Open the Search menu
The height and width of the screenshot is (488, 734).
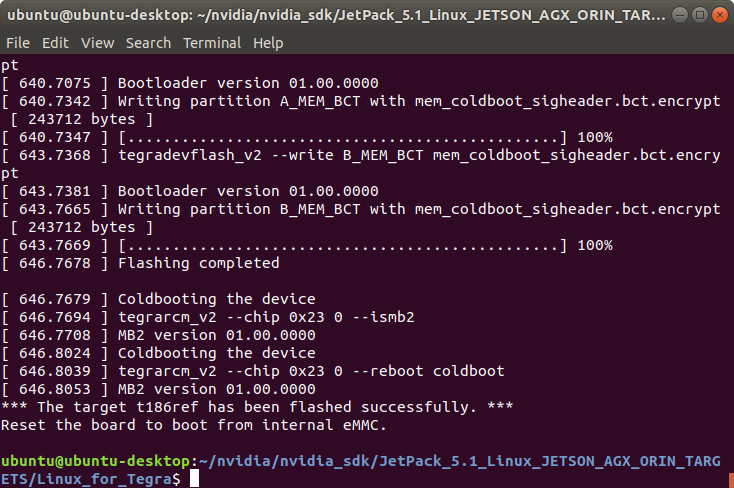(148, 43)
